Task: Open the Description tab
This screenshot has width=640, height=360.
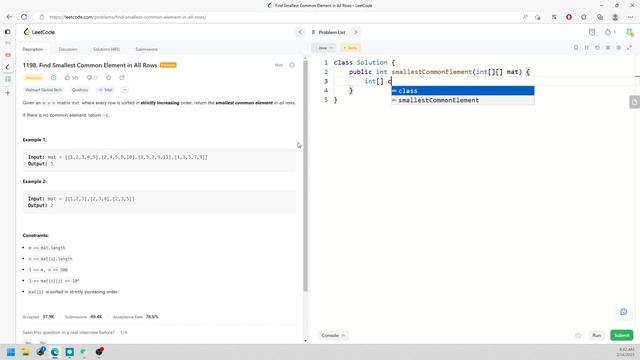Action: click(x=33, y=49)
